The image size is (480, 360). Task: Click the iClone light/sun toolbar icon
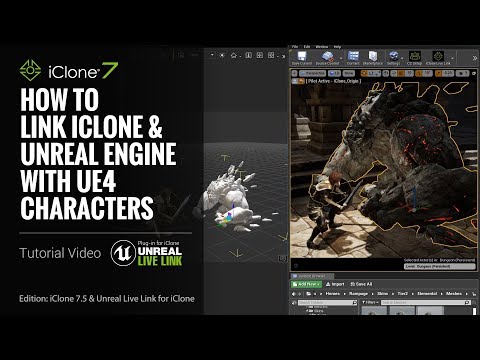tap(222, 55)
